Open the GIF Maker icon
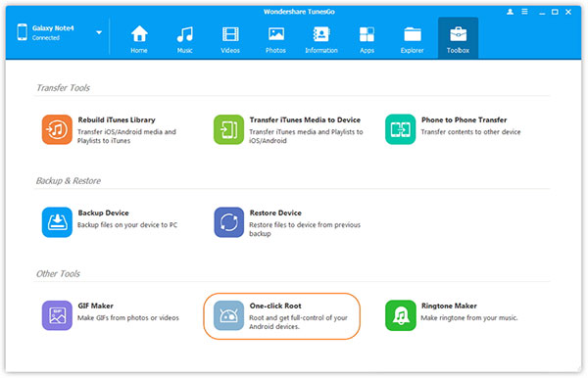 click(57, 315)
